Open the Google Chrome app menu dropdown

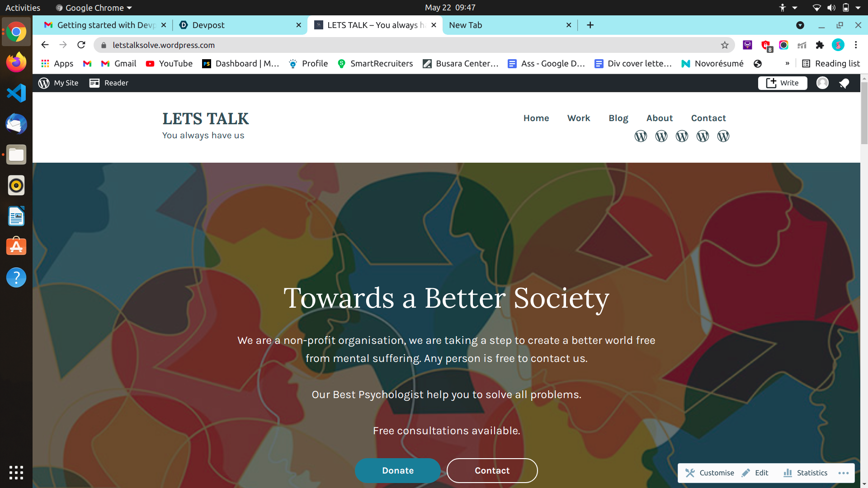tap(94, 8)
